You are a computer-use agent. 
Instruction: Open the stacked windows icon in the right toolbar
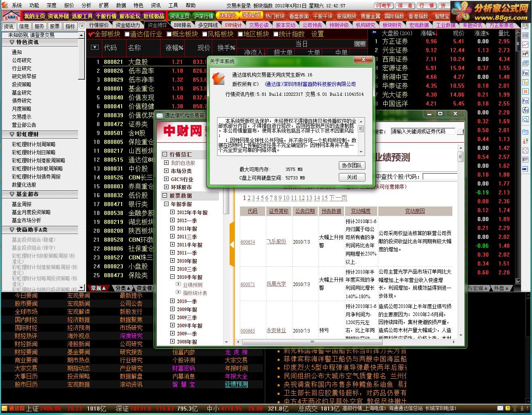526,63
